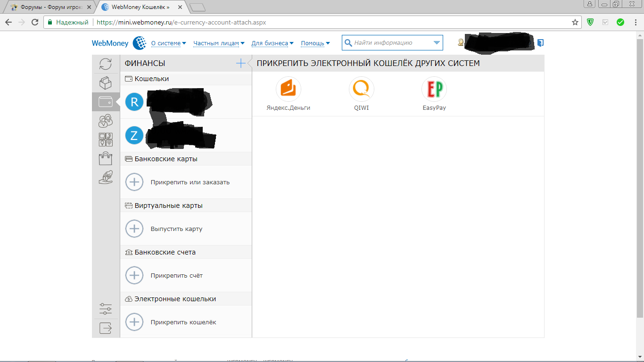Expand the Частным лицам dropdown menu
Screen dimensions: 644x362
[x=219, y=43]
